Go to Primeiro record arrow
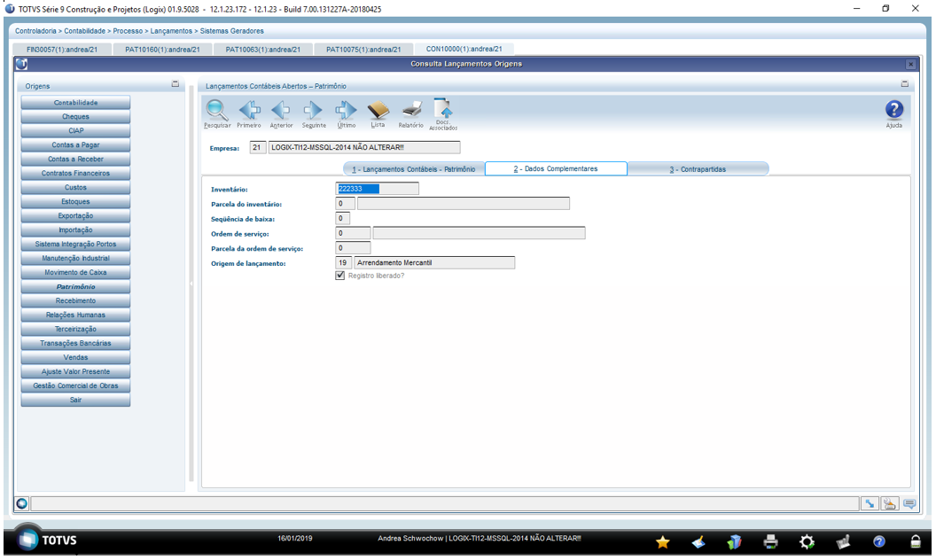 [x=249, y=111]
